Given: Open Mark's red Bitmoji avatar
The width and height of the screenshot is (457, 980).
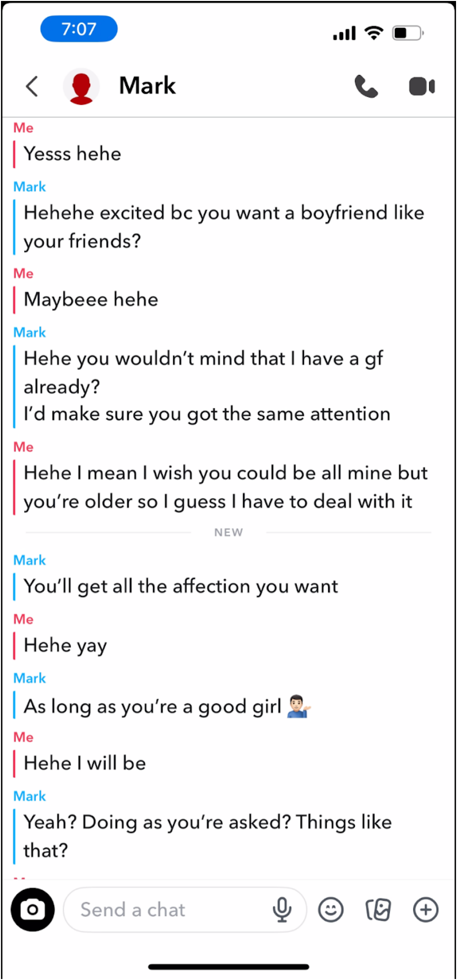Looking at the screenshot, I should (x=81, y=87).
